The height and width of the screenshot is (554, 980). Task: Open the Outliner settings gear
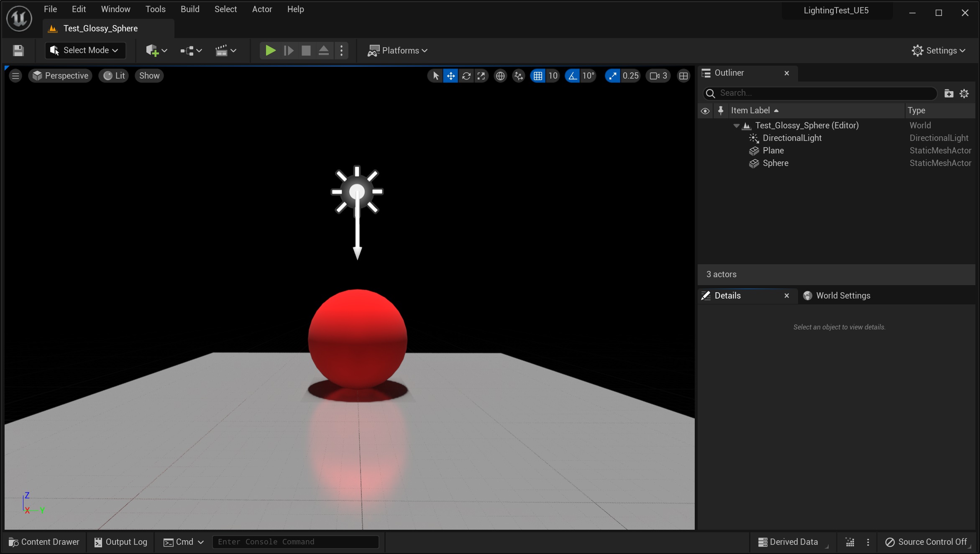tap(964, 93)
